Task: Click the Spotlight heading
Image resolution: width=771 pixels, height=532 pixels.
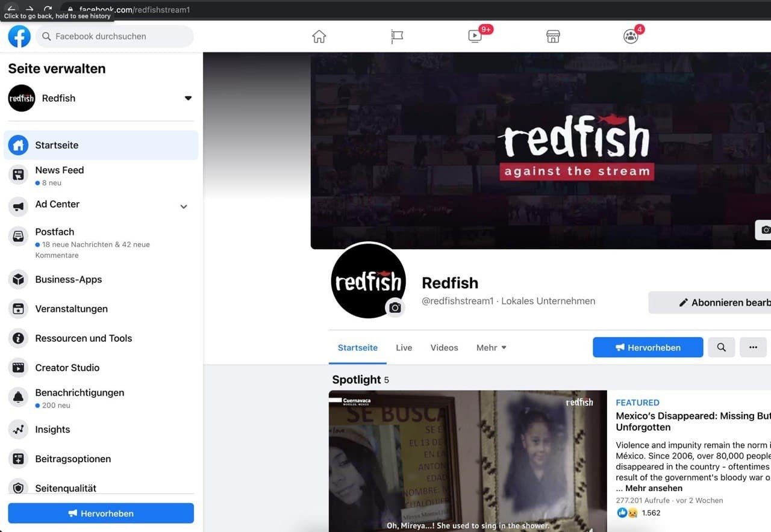Action: [357, 380]
